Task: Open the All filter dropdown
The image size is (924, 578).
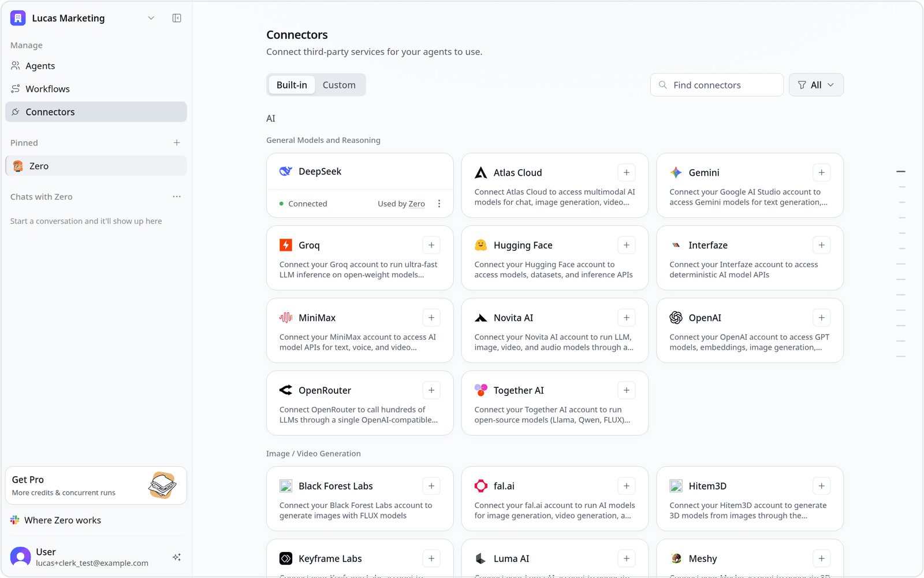Action: [x=816, y=85]
